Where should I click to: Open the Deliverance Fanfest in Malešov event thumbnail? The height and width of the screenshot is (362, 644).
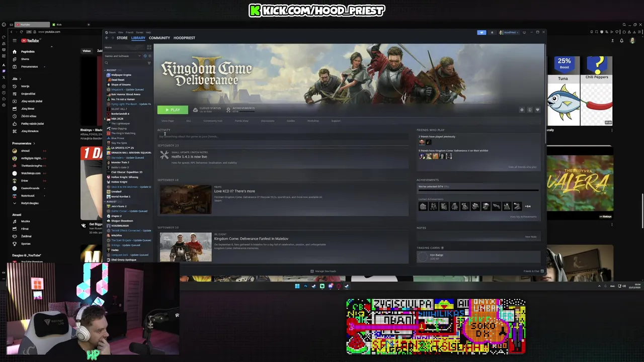[186, 247]
